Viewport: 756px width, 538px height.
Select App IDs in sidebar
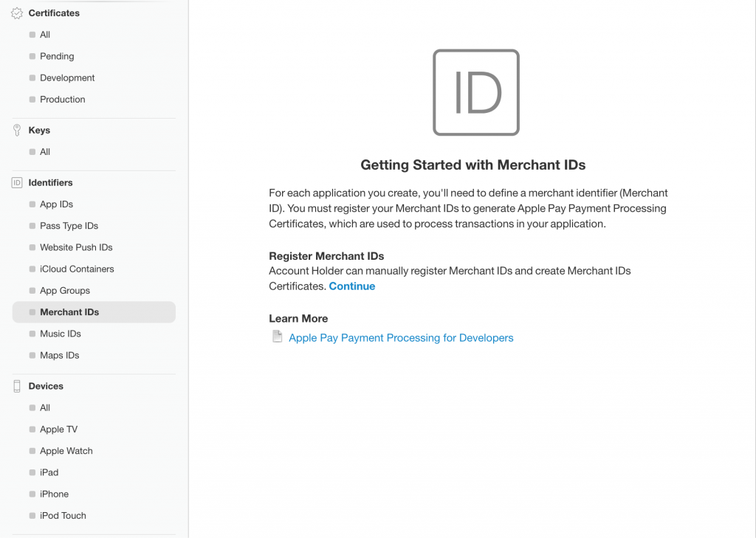(x=56, y=204)
